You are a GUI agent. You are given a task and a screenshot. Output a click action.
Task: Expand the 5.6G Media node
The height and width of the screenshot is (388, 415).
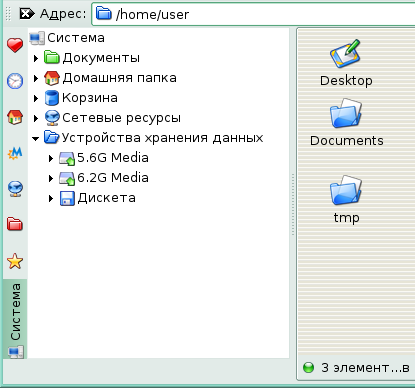point(51,158)
